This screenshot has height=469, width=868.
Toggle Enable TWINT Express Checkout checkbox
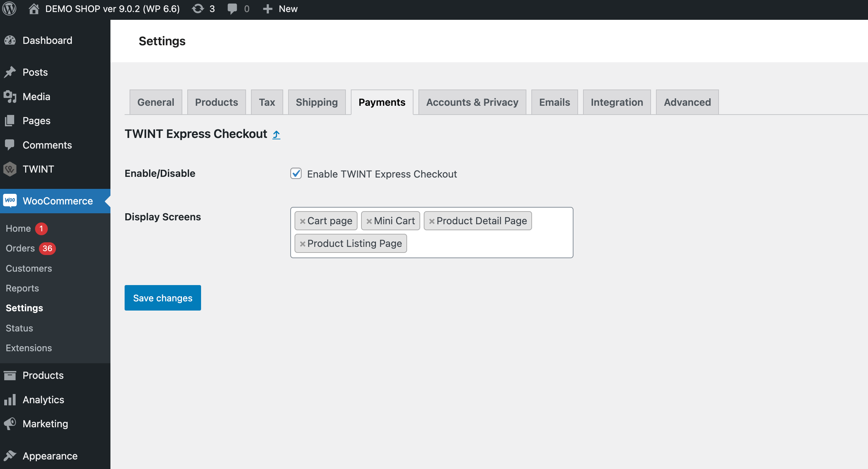pyautogui.click(x=296, y=174)
